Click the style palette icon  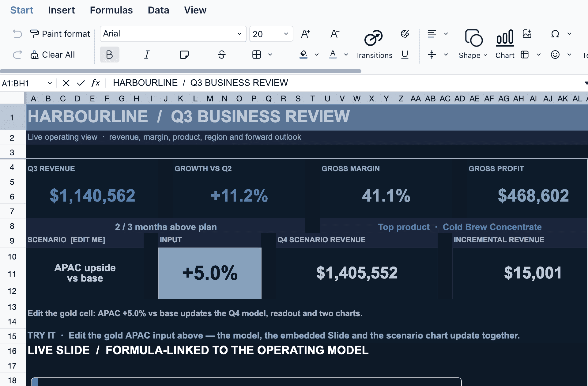tap(405, 34)
